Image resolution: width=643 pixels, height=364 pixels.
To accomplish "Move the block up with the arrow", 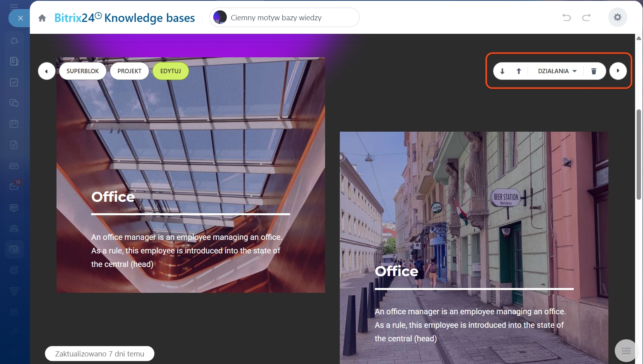I will (519, 71).
